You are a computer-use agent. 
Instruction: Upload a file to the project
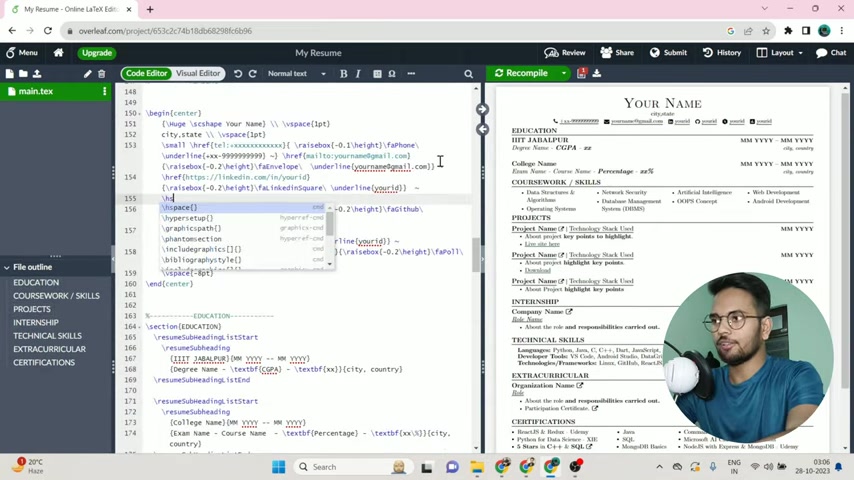[37, 73]
